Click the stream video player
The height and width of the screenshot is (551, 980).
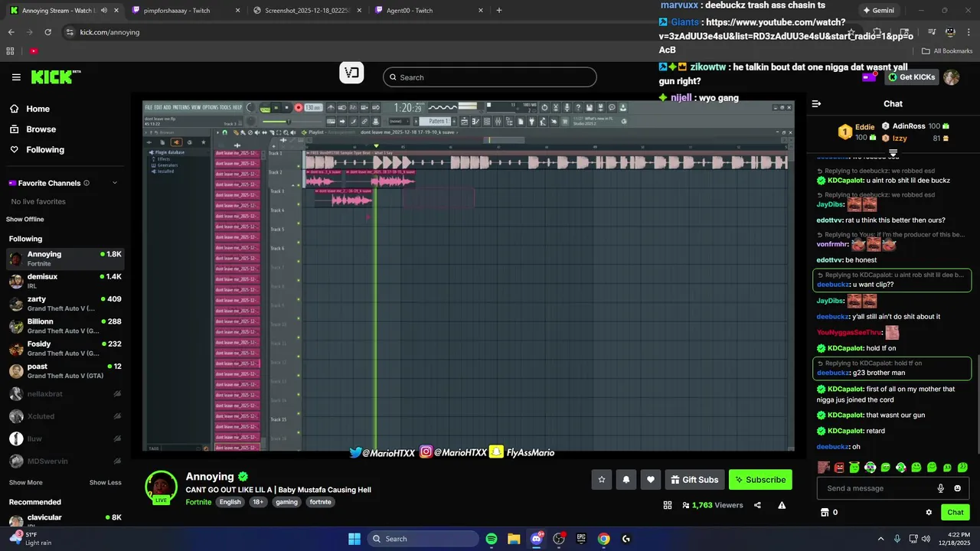pyautogui.click(x=469, y=276)
